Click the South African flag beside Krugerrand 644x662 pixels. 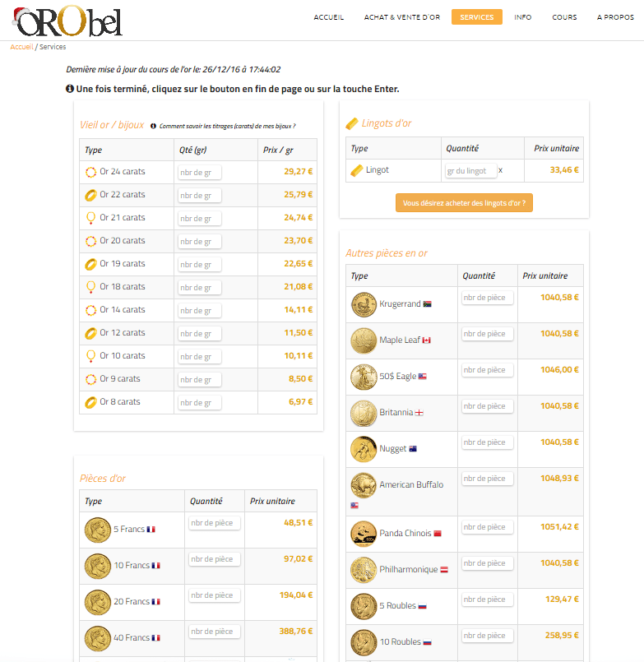pos(428,304)
